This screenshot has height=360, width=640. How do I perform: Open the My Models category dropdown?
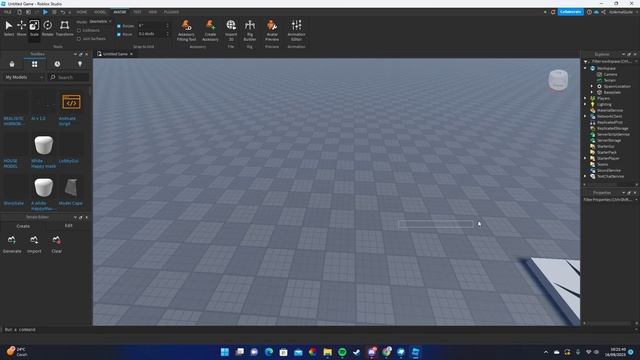(23, 77)
